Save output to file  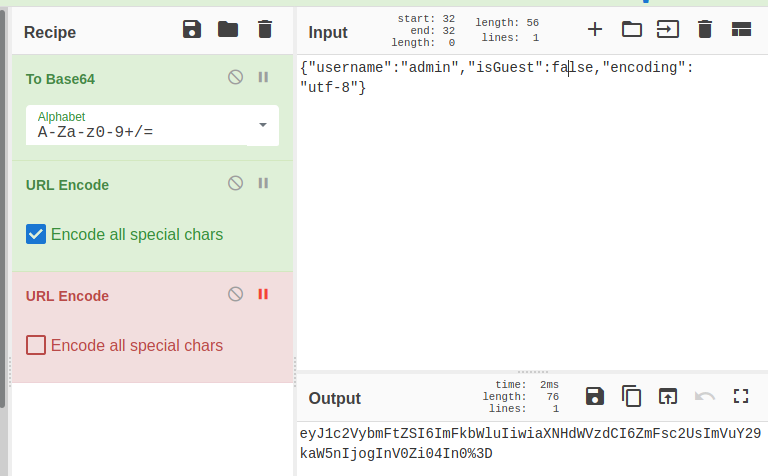[x=594, y=396]
